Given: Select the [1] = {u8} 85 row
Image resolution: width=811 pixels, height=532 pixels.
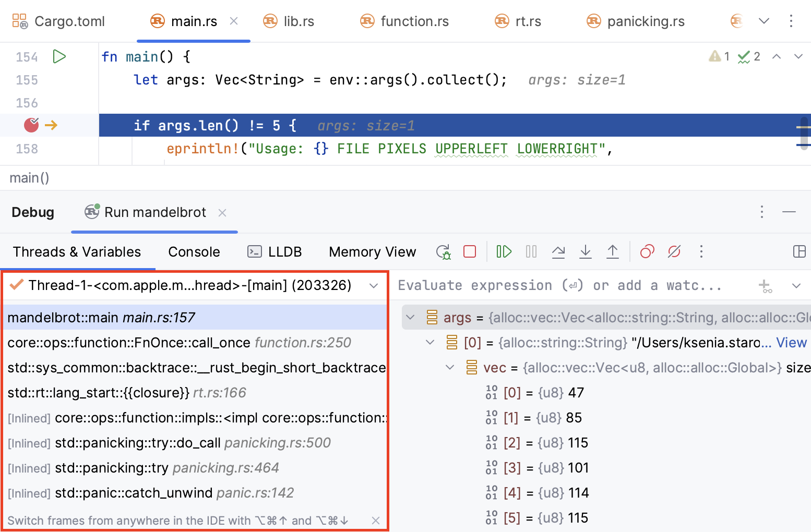Looking at the screenshot, I should click(x=606, y=418).
